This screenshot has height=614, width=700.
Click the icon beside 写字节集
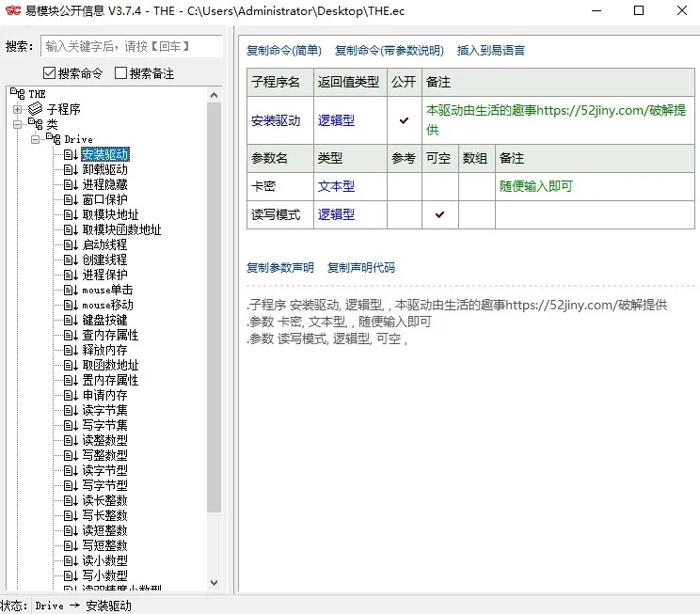(x=71, y=425)
